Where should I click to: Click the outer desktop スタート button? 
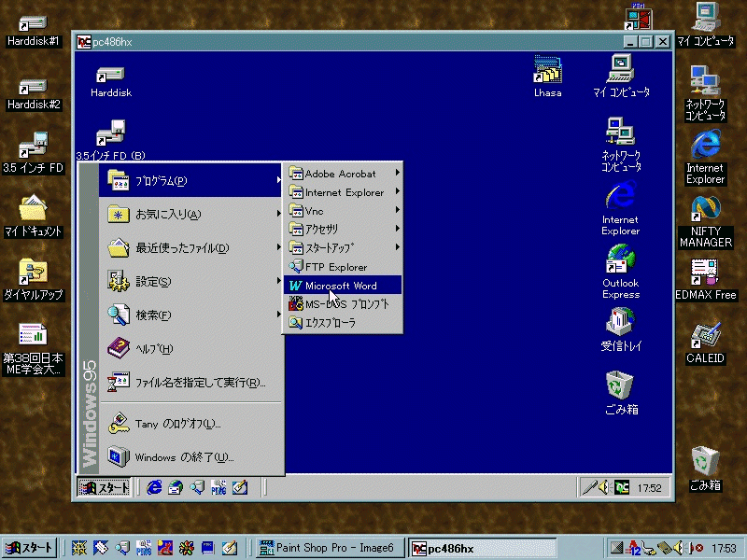coord(29,548)
